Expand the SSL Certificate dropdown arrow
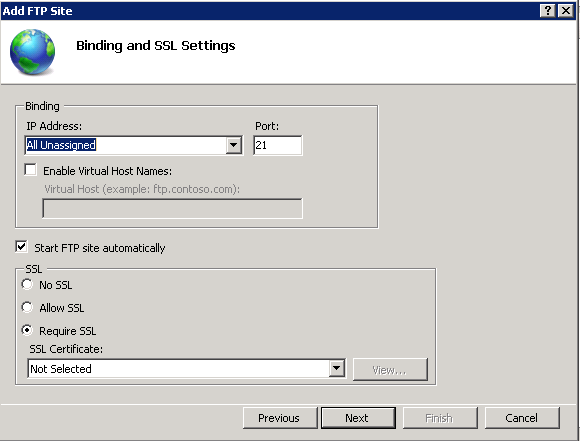 coord(337,368)
